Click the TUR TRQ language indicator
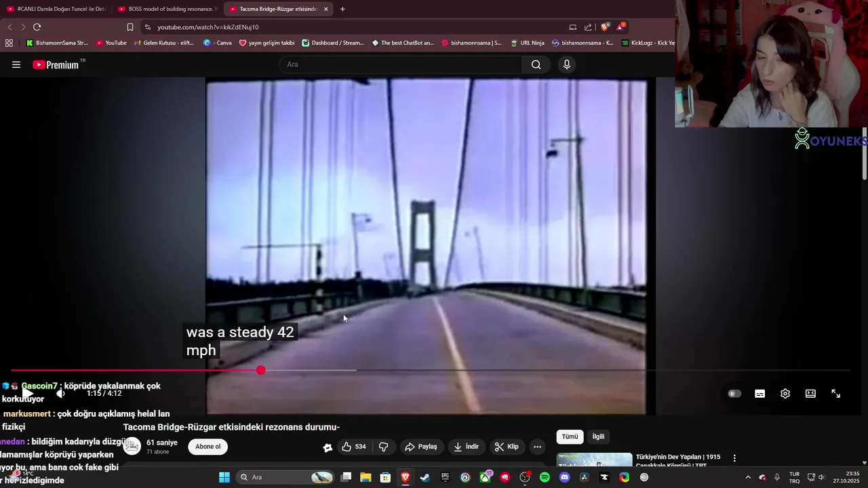This screenshot has width=868, height=488. pos(794,477)
